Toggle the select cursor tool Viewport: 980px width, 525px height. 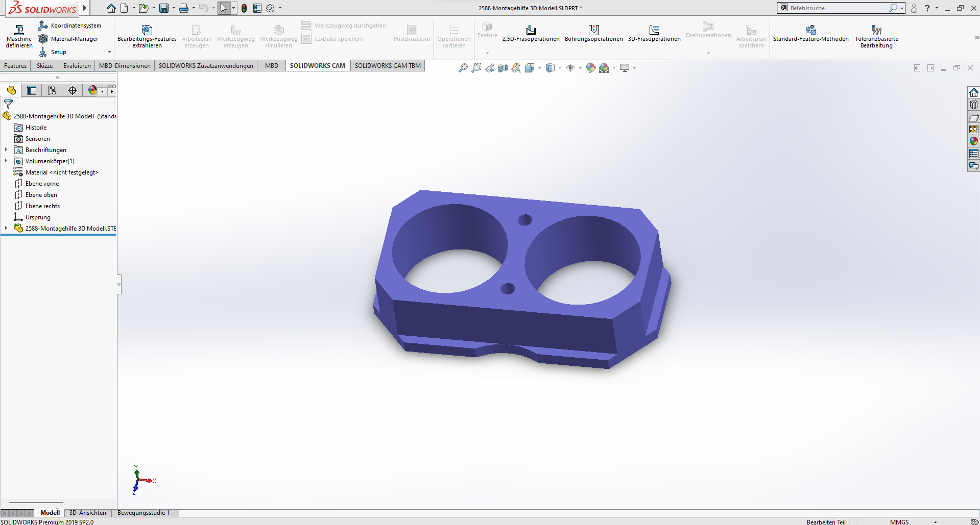(224, 8)
